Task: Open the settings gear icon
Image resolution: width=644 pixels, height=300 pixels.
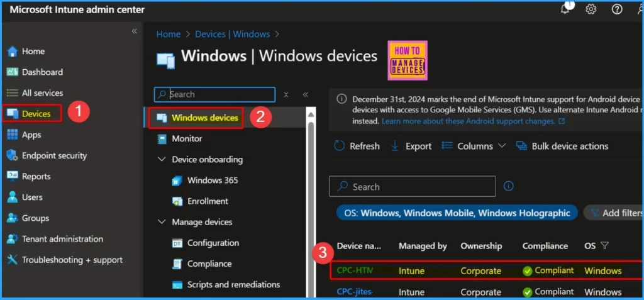Action: click(x=591, y=9)
